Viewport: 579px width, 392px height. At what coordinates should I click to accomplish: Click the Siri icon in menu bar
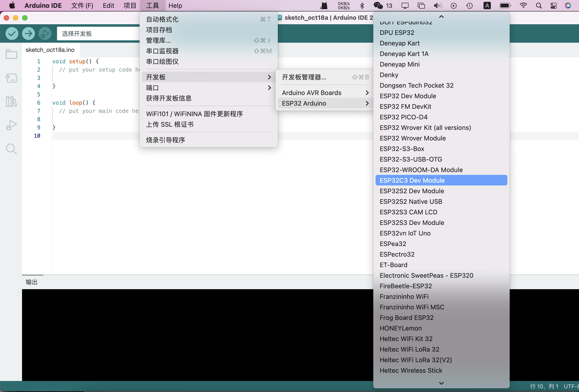568,6
